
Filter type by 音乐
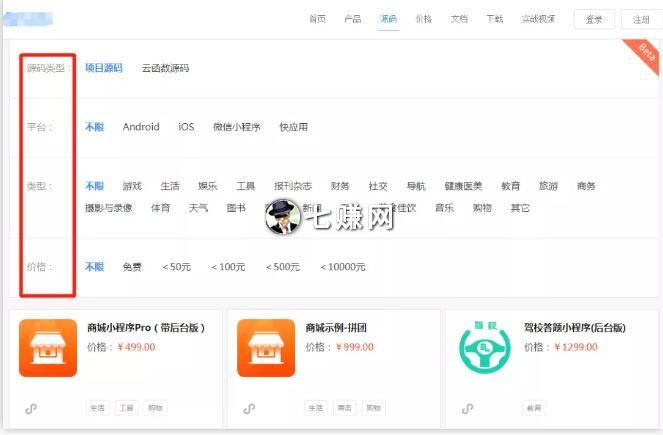(444, 208)
